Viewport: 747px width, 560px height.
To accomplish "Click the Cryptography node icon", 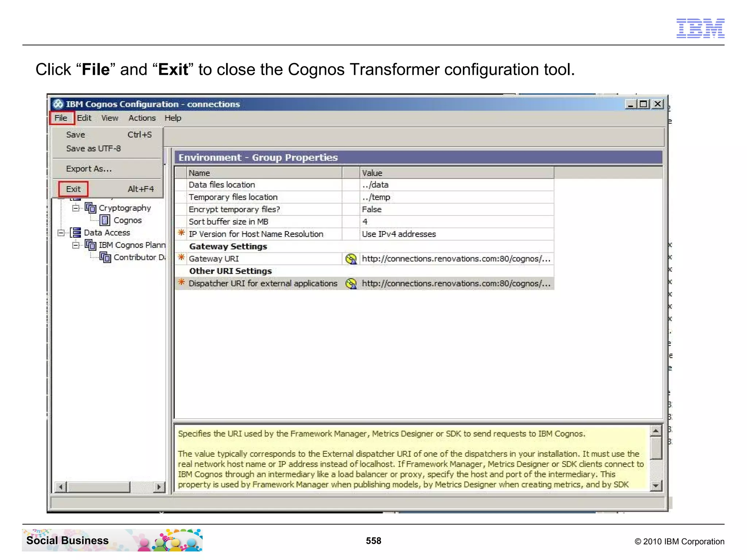I will 90,208.
